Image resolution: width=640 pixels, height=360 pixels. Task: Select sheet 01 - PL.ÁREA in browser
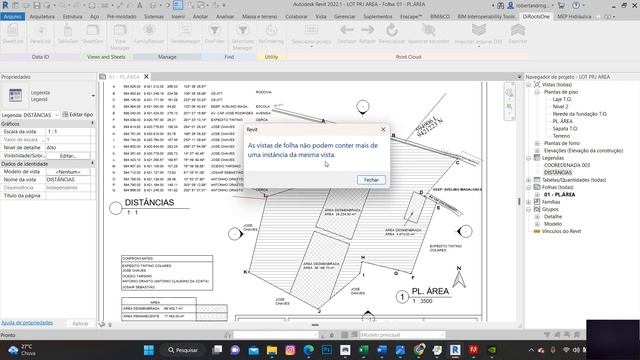559,195
